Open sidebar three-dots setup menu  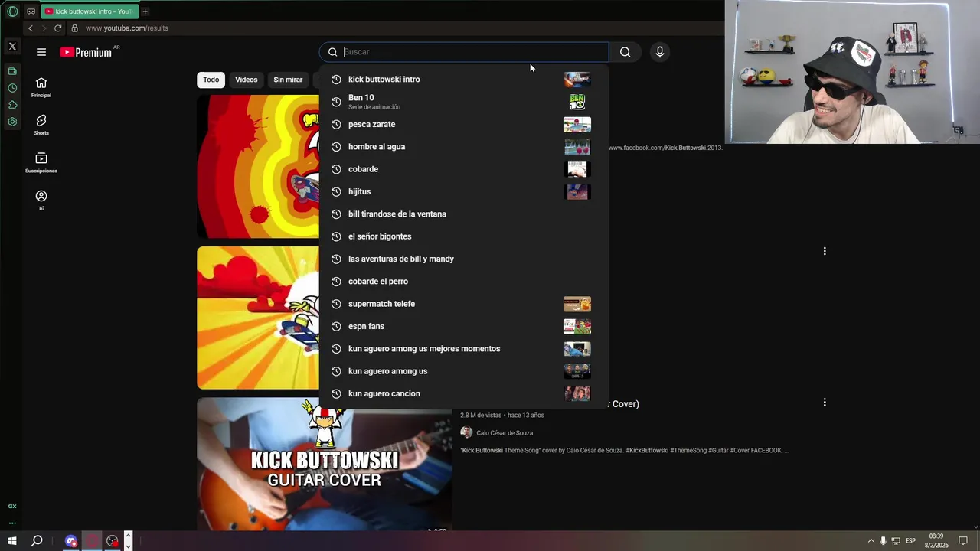[12, 523]
